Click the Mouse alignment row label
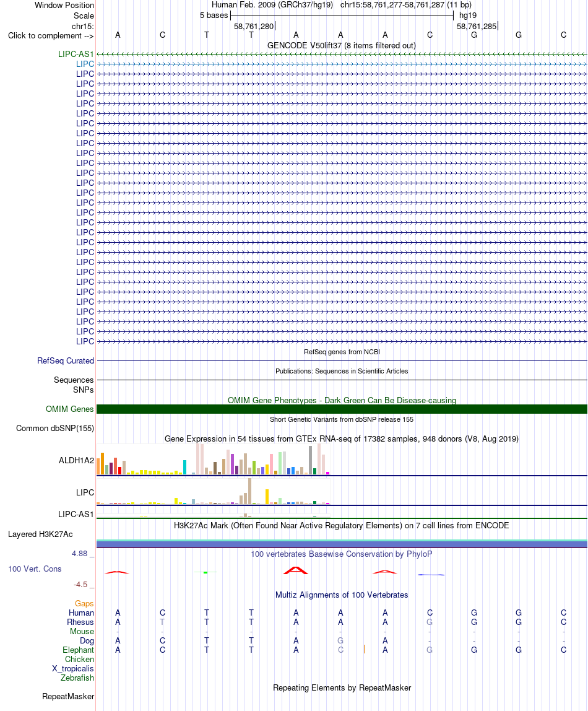Image resolution: width=588 pixels, height=711 pixels. point(82,631)
